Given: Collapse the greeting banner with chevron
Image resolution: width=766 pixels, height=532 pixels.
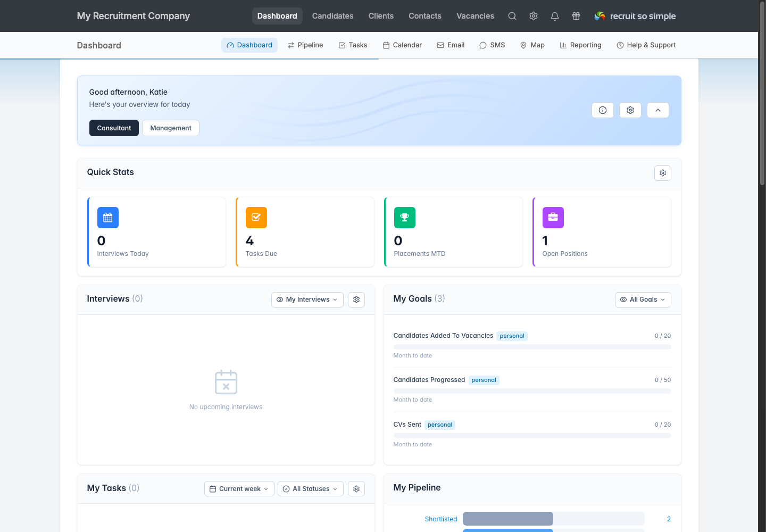Looking at the screenshot, I should [658, 110].
